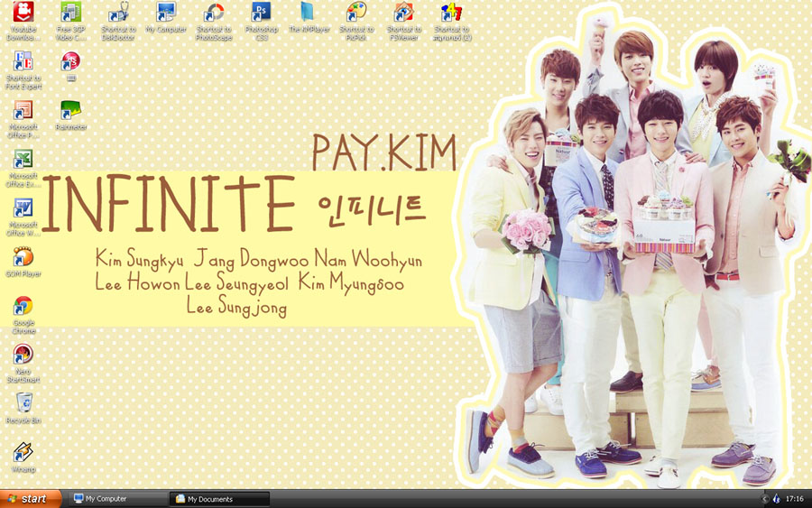The image size is (812, 508).
Task: Switch to My Computer taskbar window
Action: coord(119,499)
